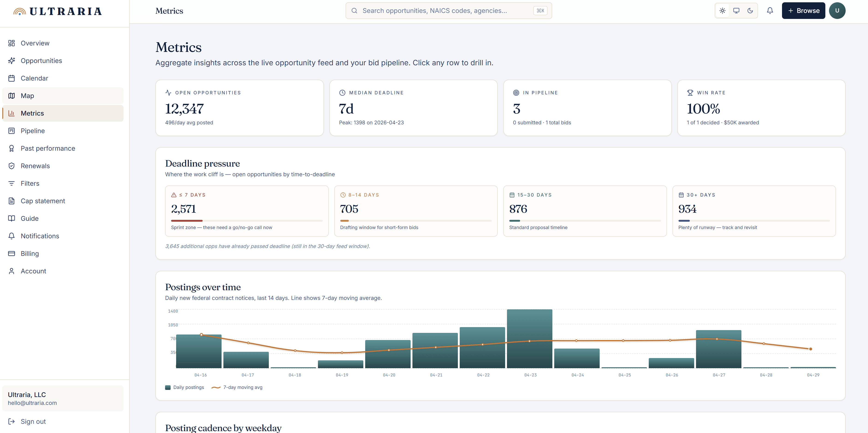Click the 12,347 open opportunities value
Viewport: 868px width, 433px height.
[184, 109]
